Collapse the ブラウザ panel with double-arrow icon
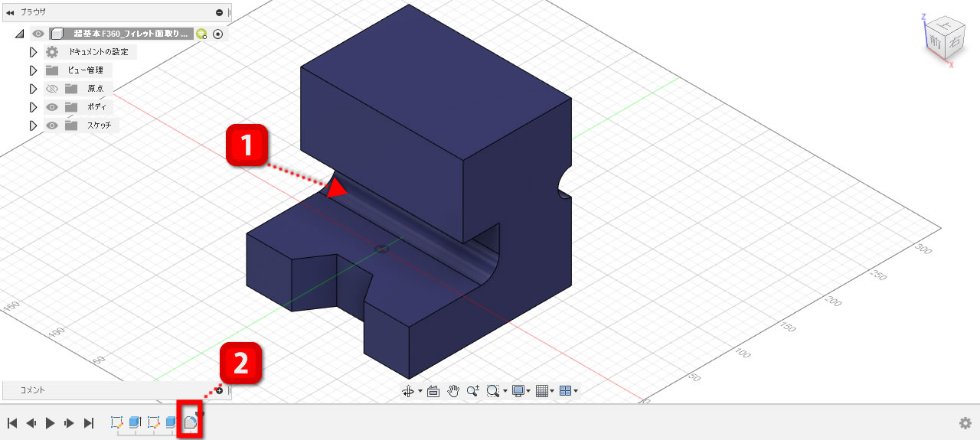This screenshot has height=440, width=980. 10,12
